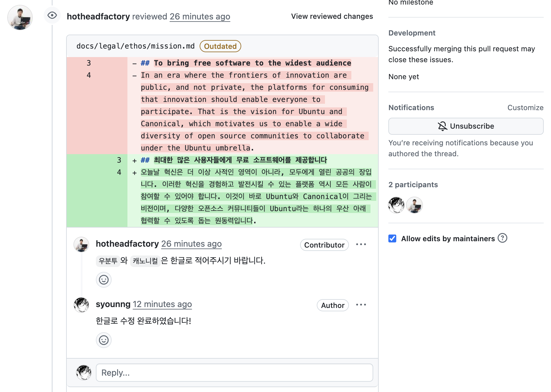The image size is (551, 392).
Task: Click the Author badge
Action: pos(333,305)
